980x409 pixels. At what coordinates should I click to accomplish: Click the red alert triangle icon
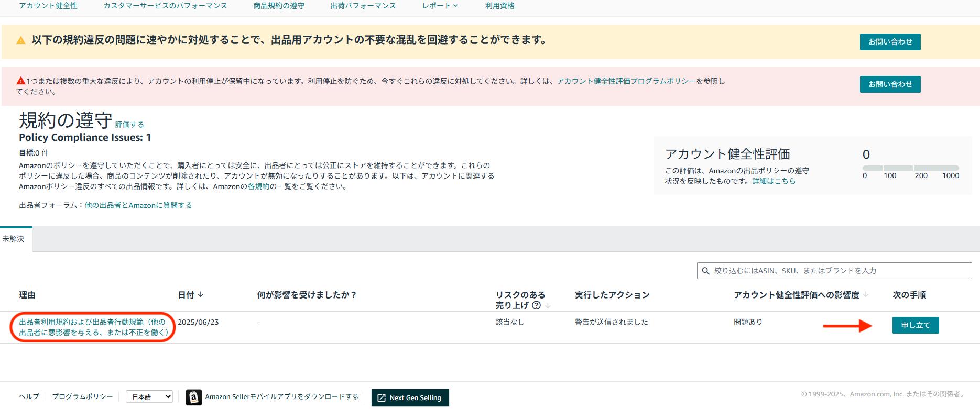point(20,81)
